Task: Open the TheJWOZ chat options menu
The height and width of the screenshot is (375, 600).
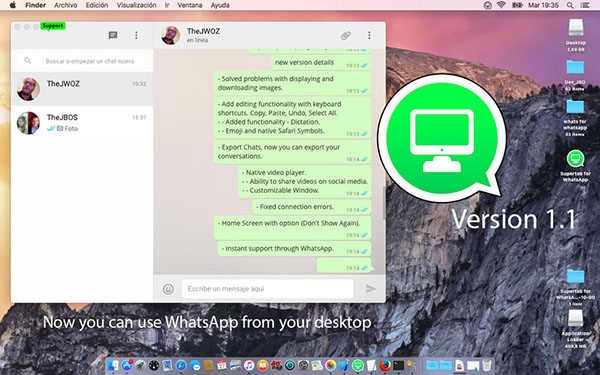Action: click(369, 35)
